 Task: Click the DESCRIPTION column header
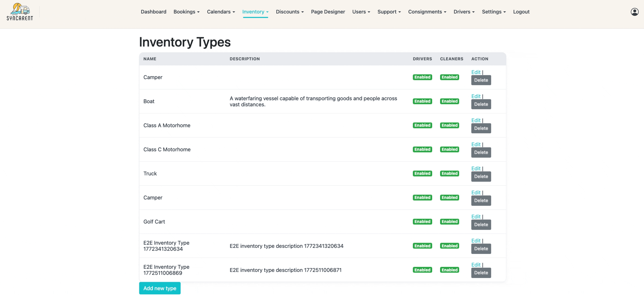pyautogui.click(x=245, y=59)
